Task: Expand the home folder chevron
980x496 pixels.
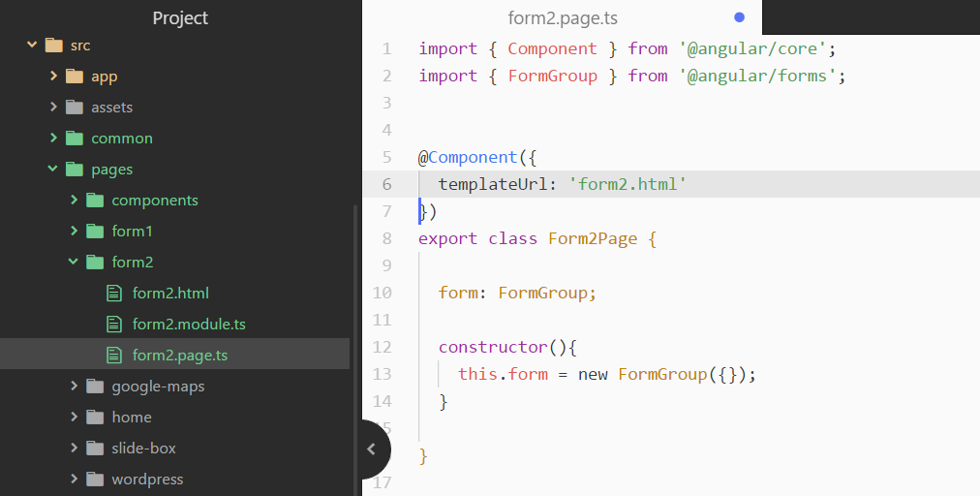Action: coord(74,417)
